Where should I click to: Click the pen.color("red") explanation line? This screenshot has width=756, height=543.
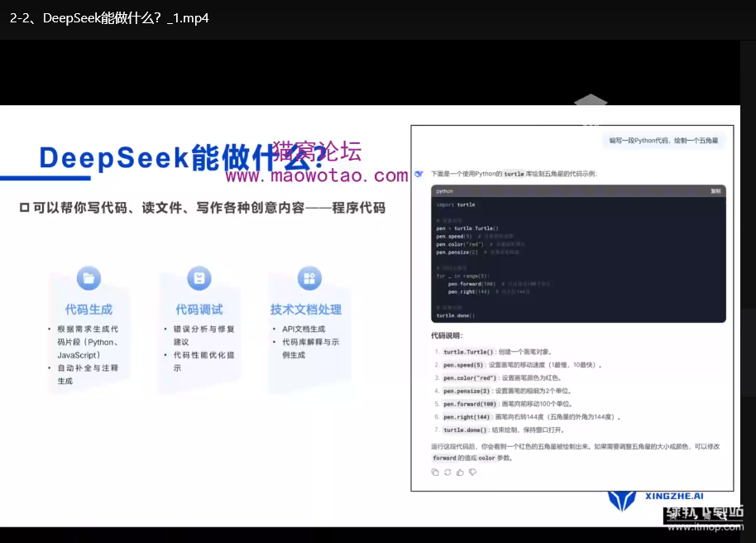point(498,378)
